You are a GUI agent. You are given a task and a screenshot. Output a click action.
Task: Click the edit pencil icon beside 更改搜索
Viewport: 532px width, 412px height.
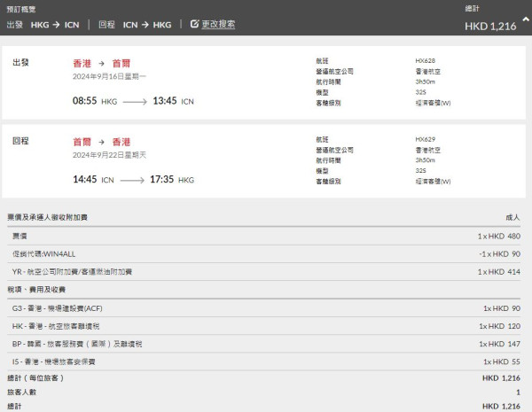tap(194, 24)
